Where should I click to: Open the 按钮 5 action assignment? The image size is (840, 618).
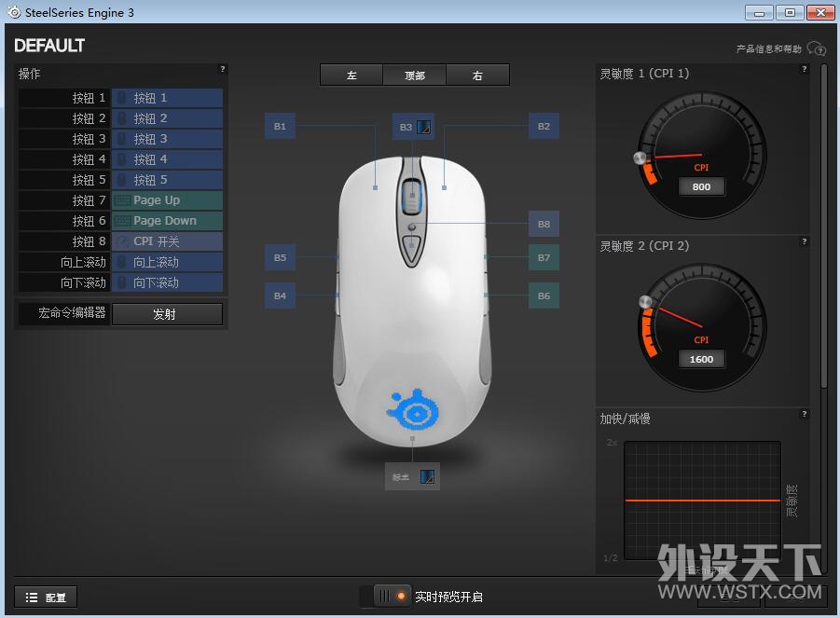click(x=167, y=180)
